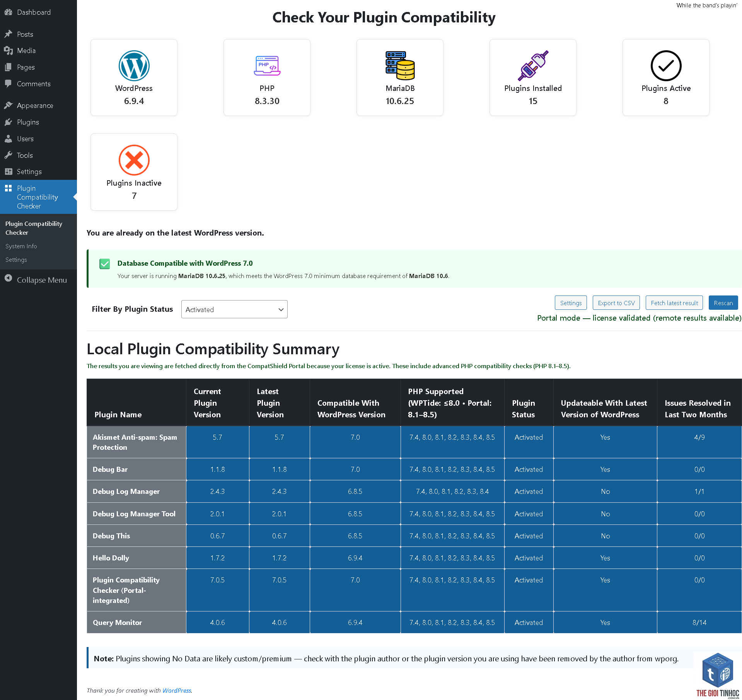Click the Collapse Menu arrow icon

tap(8, 278)
